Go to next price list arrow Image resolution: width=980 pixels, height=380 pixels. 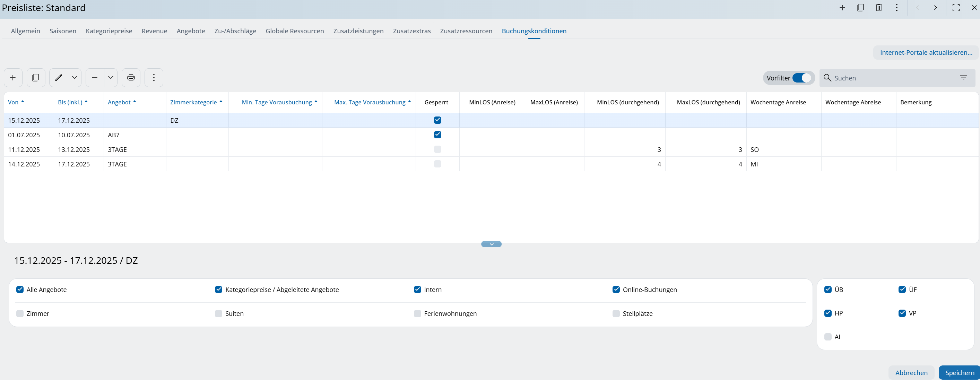click(935, 8)
